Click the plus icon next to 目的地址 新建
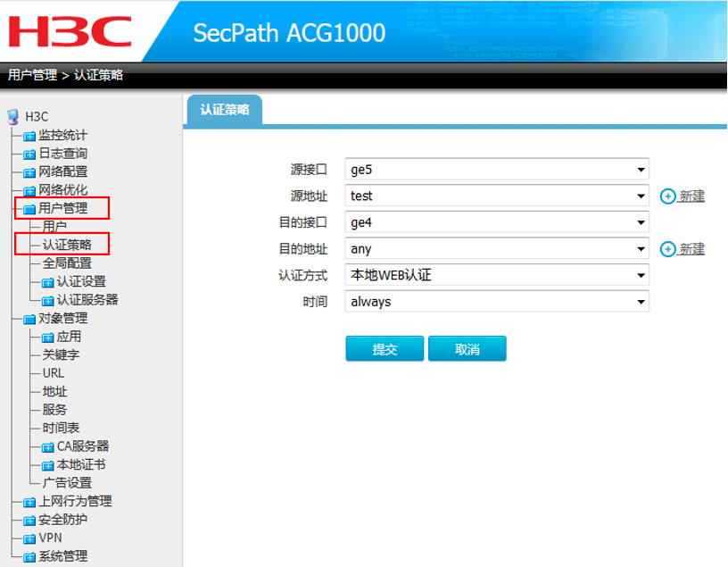 pyautogui.click(x=667, y=249)
